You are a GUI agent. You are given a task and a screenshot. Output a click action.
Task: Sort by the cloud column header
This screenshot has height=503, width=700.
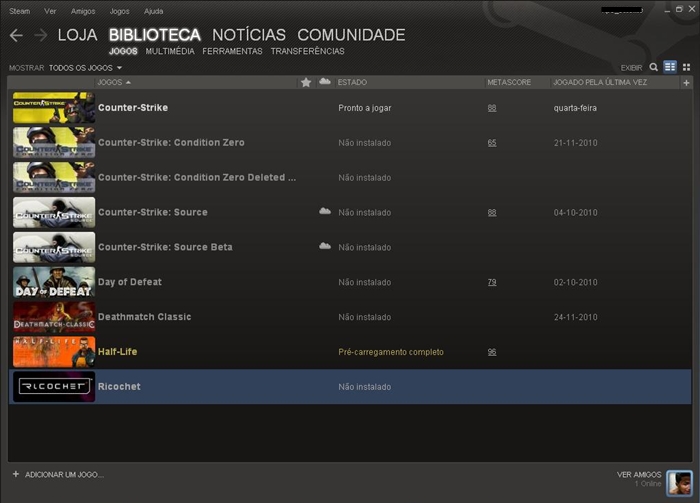click(x=325, y=81)
